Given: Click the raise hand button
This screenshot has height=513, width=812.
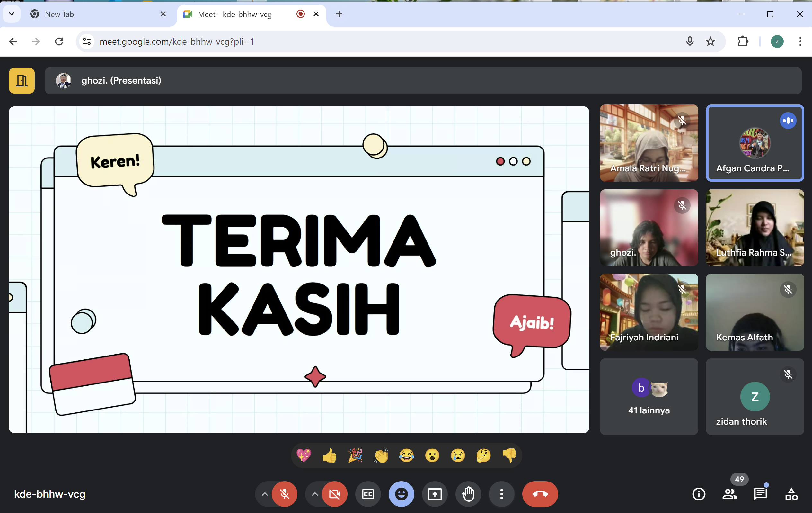Looking at the screenshot, I should click(x=468, y=494).
